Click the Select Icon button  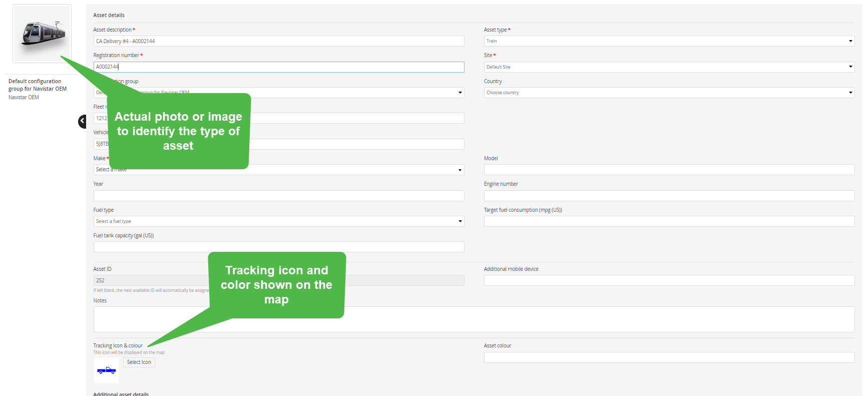pos(139,362)
